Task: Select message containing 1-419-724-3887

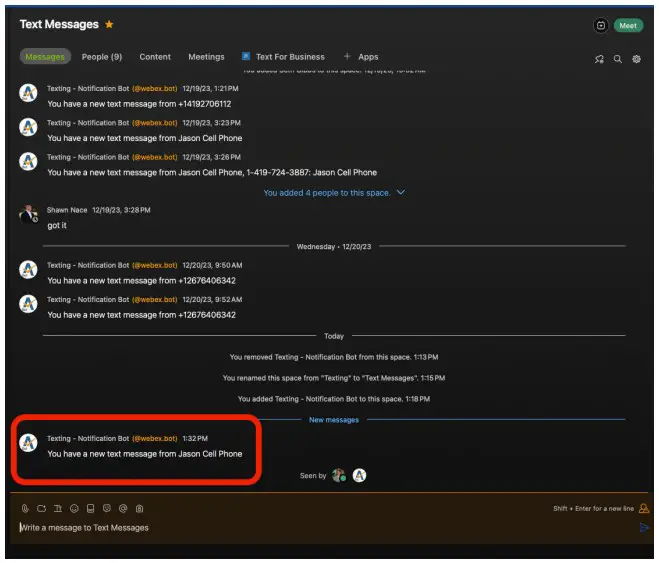Action: [x=212, y=173]
